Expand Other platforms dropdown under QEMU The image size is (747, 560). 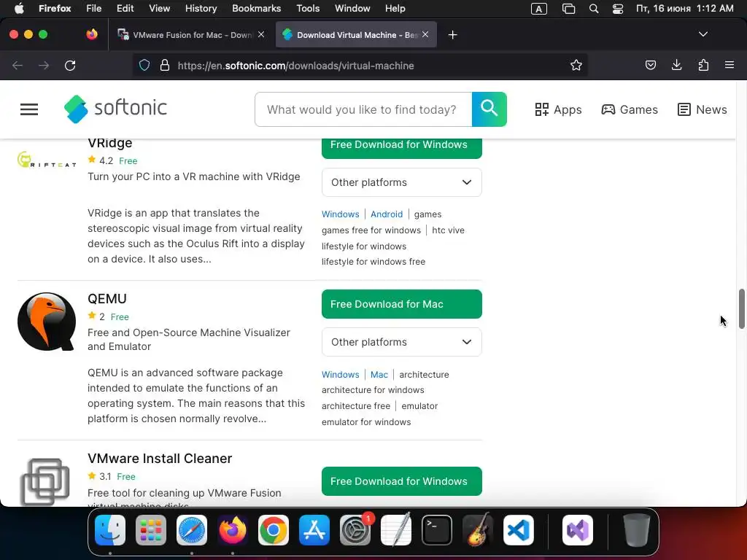click(x=402, y=342)
